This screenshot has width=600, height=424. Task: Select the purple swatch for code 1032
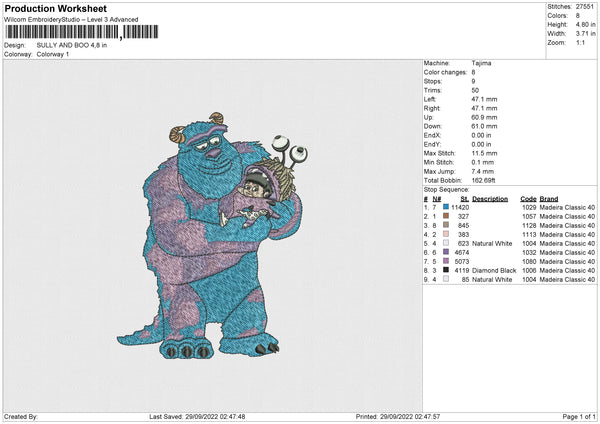click(446, 252)
